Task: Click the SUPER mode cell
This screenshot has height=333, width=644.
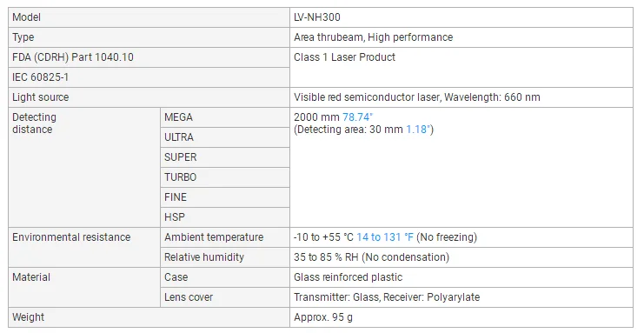Action: click(x=224, y=157)
